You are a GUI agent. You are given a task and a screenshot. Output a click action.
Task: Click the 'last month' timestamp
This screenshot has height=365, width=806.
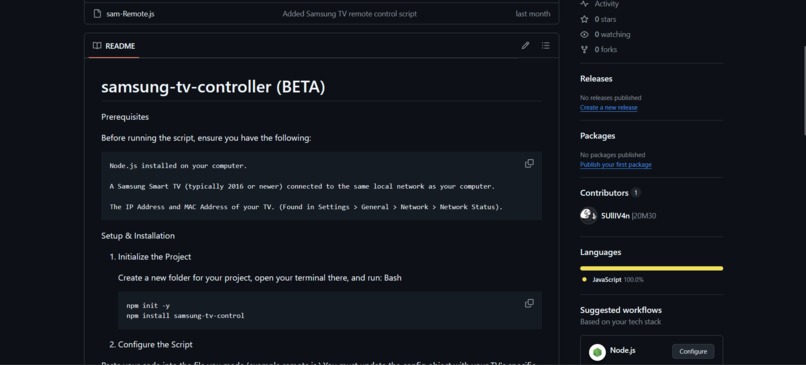pyautogui.click(x=533, y=14)
